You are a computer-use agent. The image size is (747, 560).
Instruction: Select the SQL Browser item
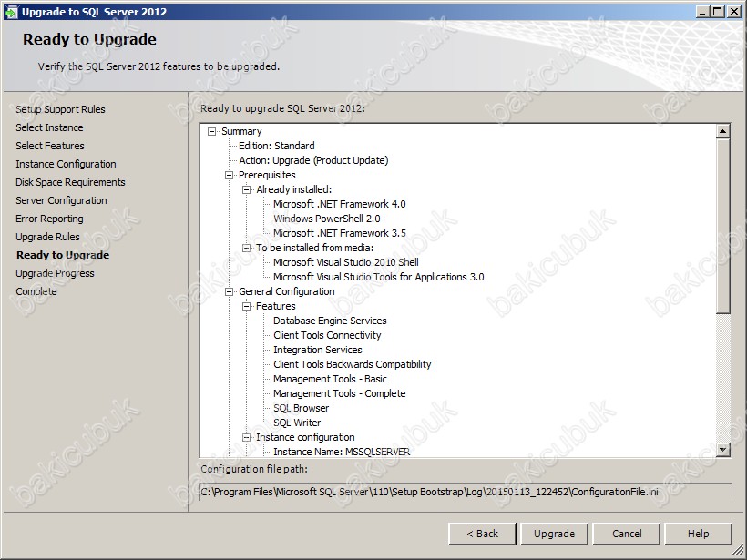click(x=302, y=408)
